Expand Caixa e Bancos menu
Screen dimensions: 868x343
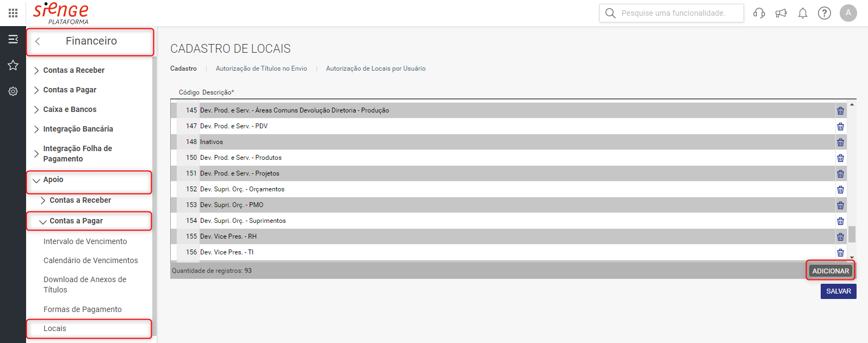[x=70, y=109]
